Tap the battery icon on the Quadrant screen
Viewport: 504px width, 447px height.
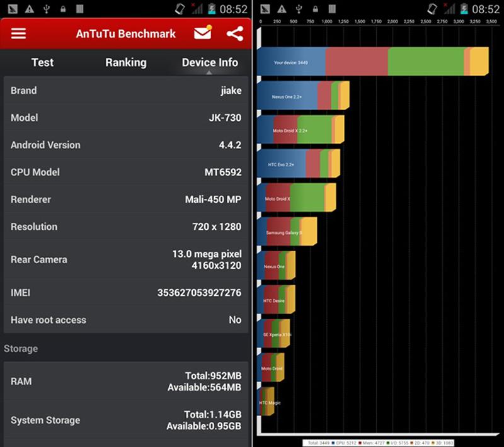click(x=464, y=9)
